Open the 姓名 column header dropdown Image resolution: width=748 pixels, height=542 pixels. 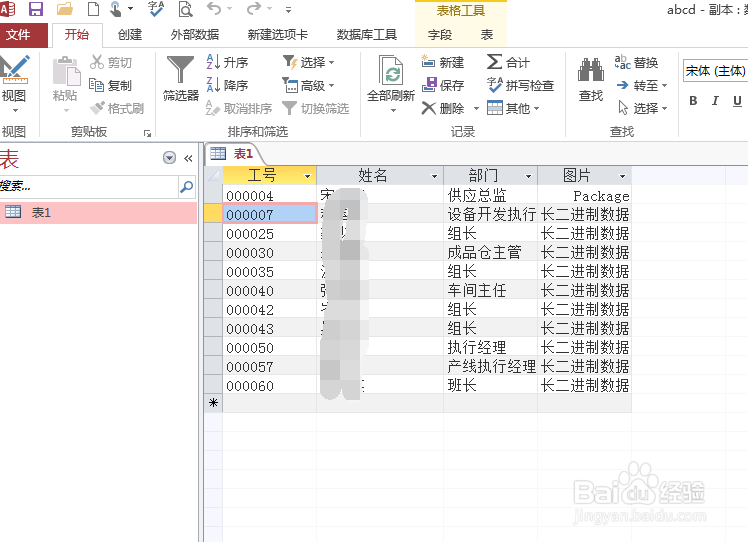435,176
